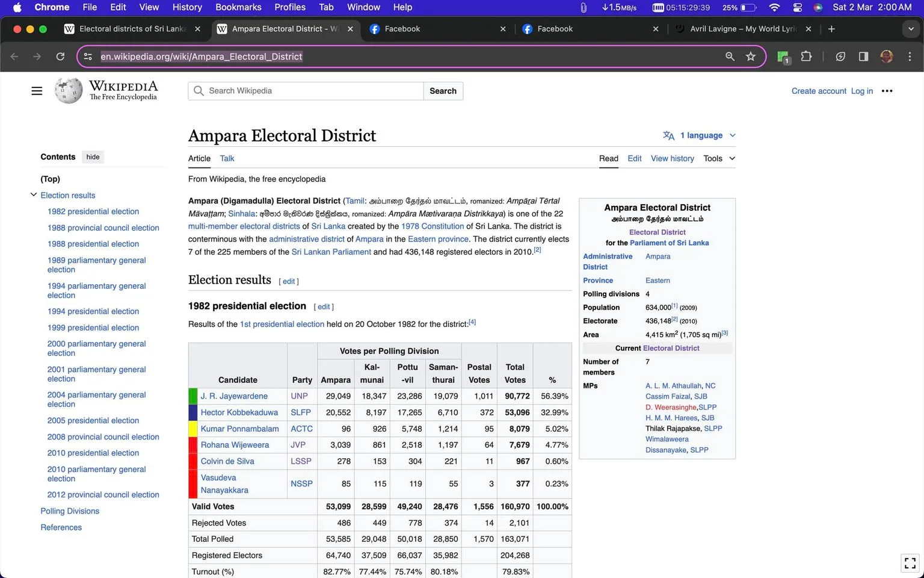924x578 pixels.
Task: Open the Wikipedia main menu hamburger icon
Action: coord(37,91)
